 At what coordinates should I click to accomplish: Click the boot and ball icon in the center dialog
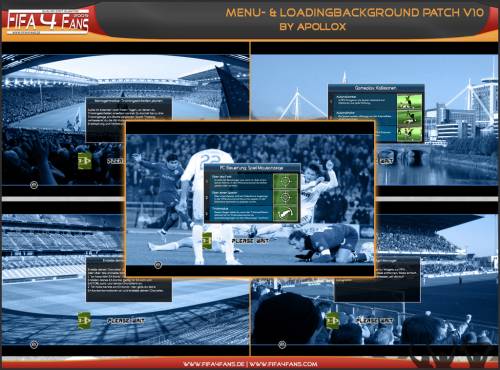point(285,214)
